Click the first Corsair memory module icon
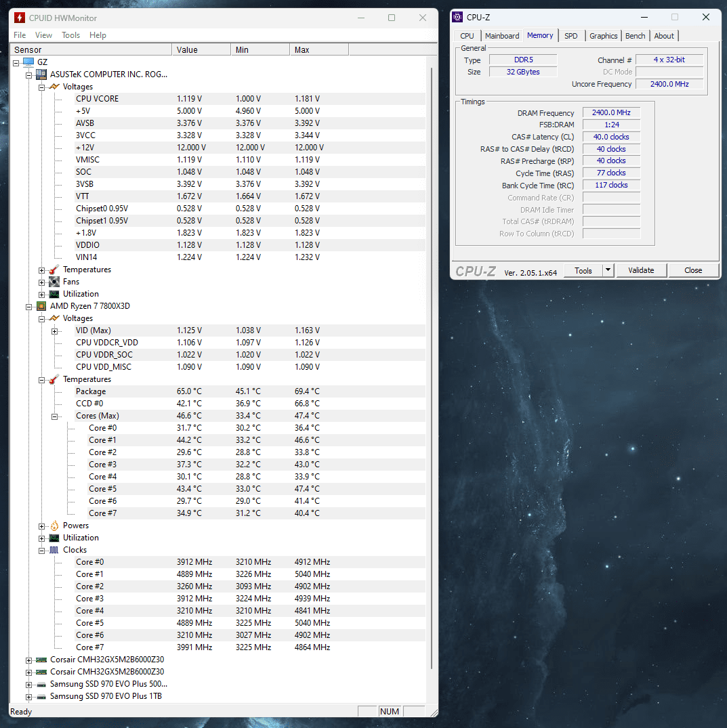 click(x=41, y=660)
